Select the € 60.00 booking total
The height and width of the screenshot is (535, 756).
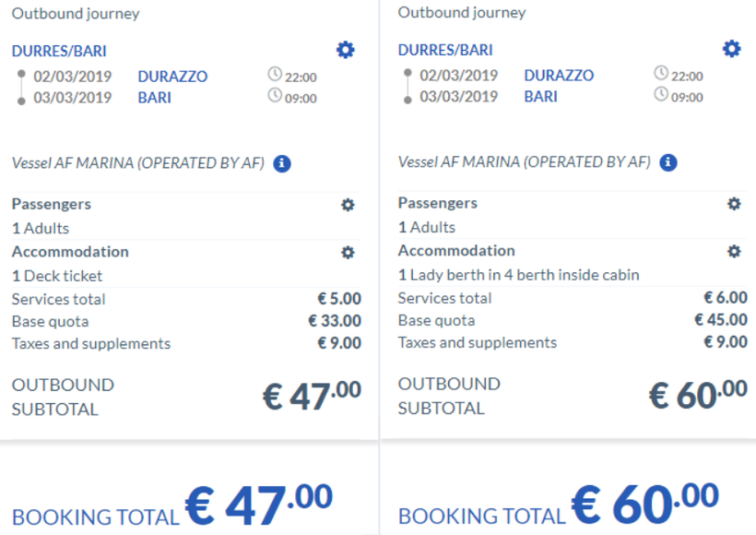tap(644, 503)
